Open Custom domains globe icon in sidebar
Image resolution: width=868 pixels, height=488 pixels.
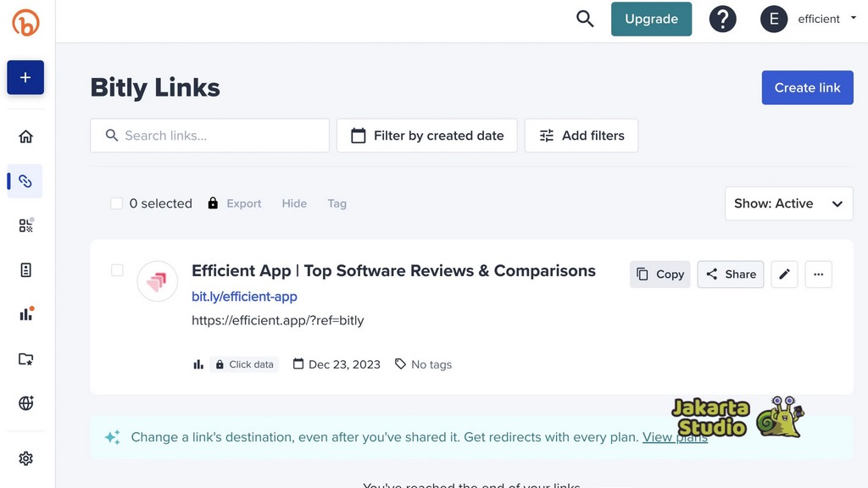(25, 403)
